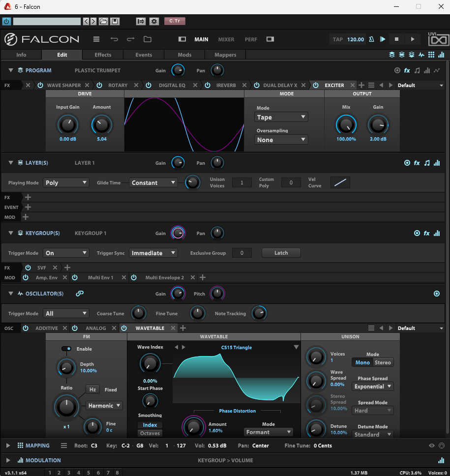Switch to the PERF view

251,39
